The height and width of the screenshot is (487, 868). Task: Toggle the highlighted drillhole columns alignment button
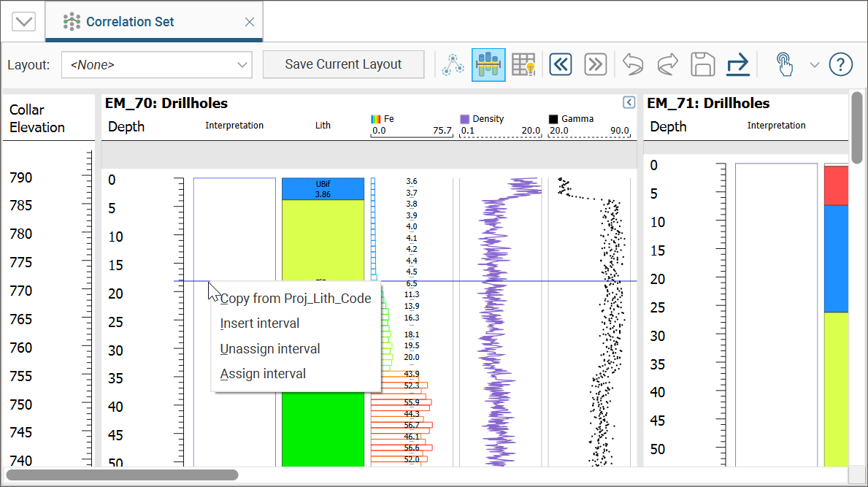point(488,65)
